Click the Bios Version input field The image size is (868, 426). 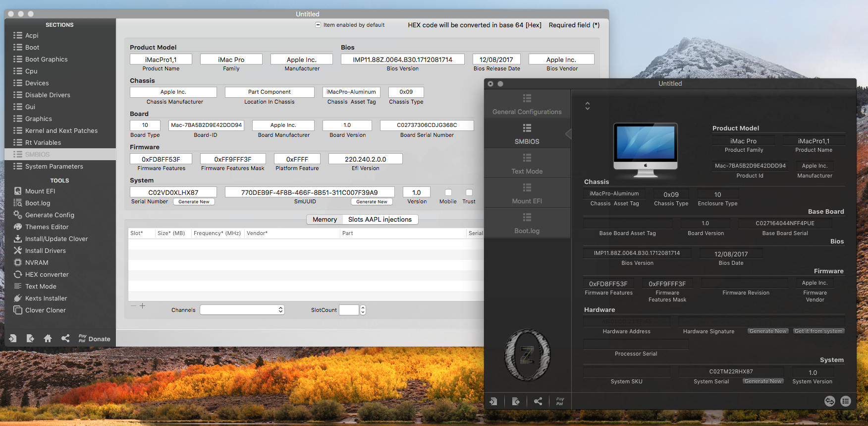[402, 60]
